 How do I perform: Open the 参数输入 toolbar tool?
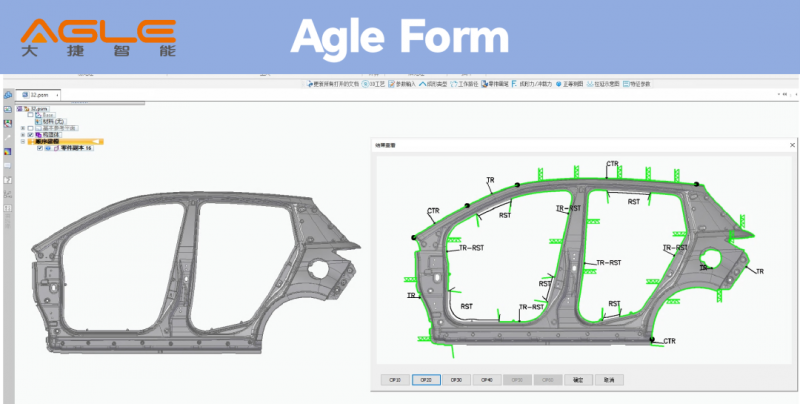tap(402, 84)
